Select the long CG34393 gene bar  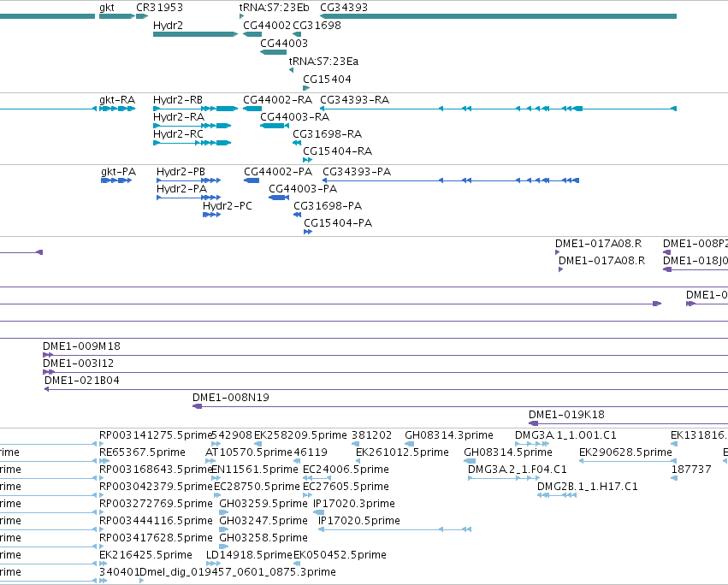(498, 16)
